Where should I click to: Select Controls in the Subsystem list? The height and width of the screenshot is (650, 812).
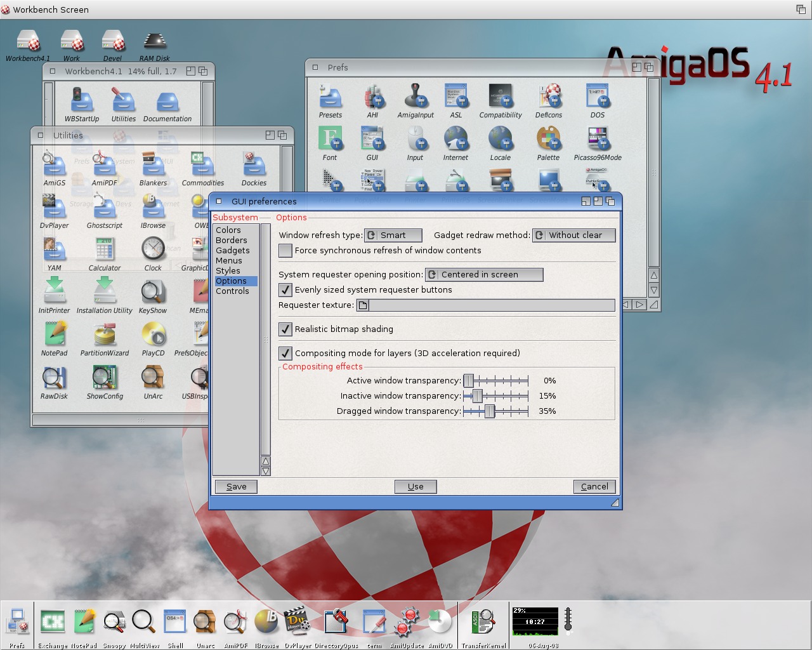tap(232, 291)
